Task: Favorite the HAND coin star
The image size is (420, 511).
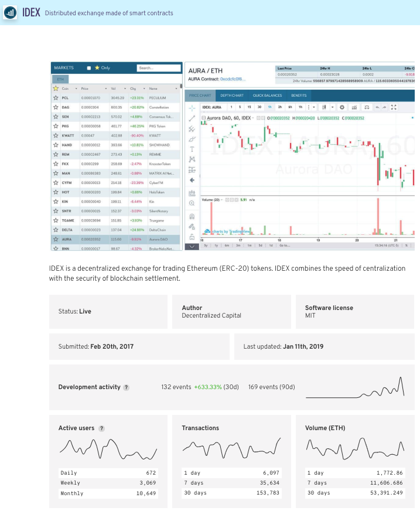Action: pyautogui.click(x=56, y=145)
